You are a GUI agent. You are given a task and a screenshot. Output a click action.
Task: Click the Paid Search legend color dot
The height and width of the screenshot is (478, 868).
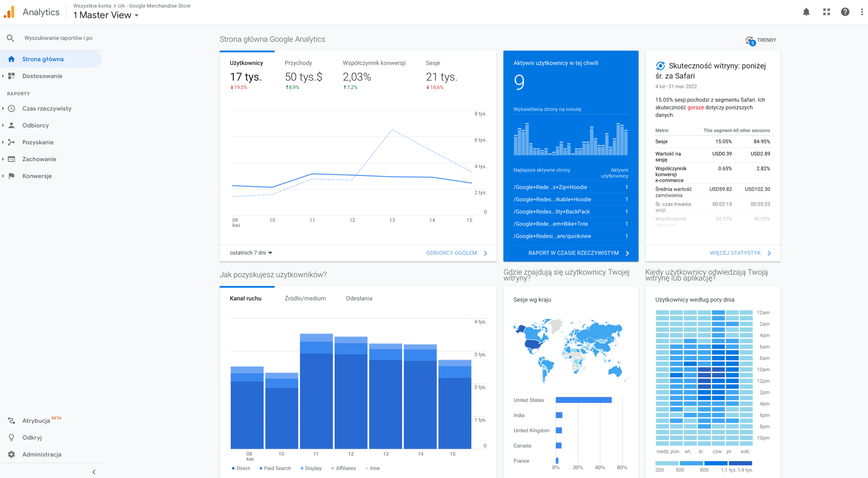click(261, 469)
